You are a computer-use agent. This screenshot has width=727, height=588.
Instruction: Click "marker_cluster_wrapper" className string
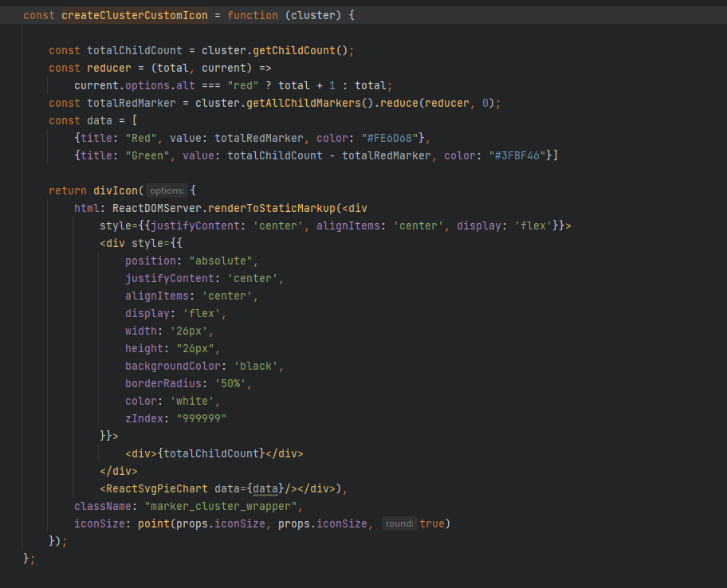click(220, 507)
